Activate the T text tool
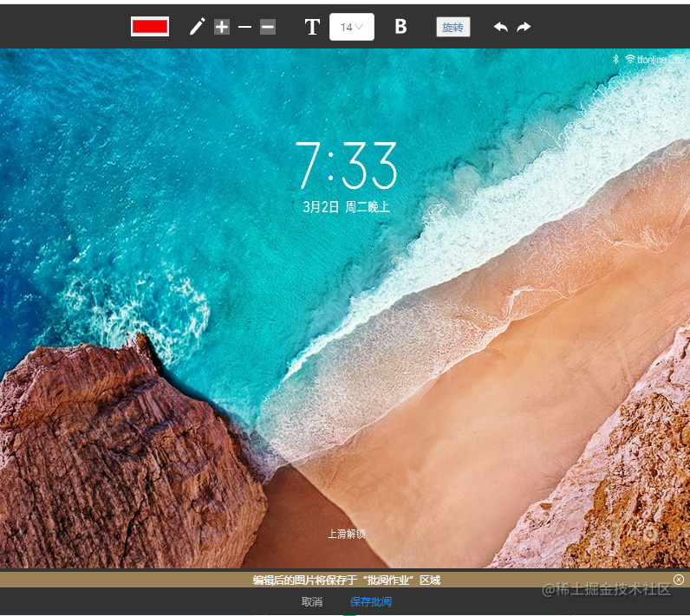 click(x=312, y=27)
